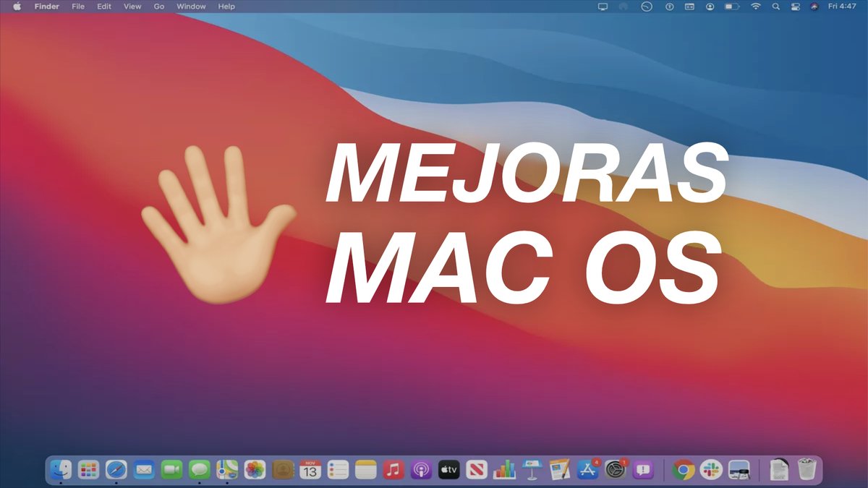Viewport: 868px width, 488px height.
Task: Open the Window menu
Action: (192, 7)
